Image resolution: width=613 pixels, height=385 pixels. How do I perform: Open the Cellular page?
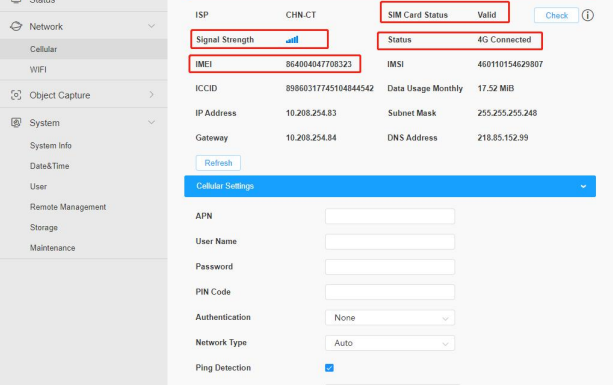pos(43,49)
